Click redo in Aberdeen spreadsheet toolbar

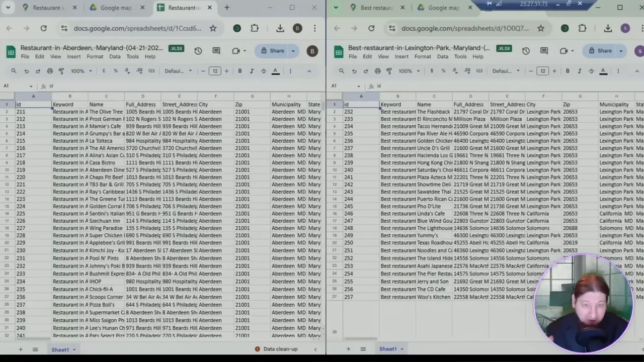click(38, 71)
